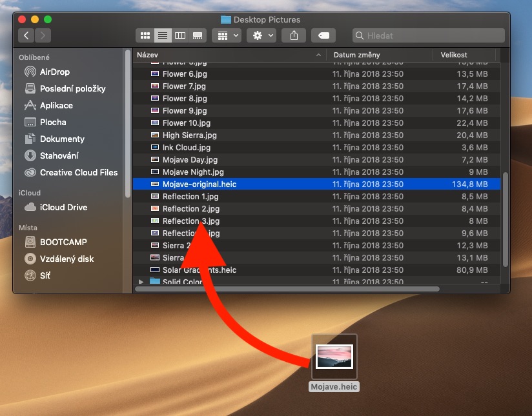
Task: Click the 134,8 MB size cell
Action: coord(469,184)
